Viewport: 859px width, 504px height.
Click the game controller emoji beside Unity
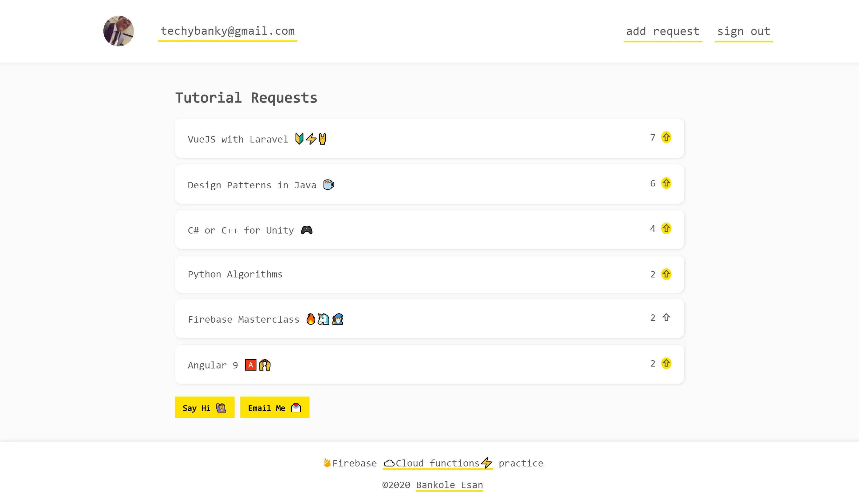307,230
